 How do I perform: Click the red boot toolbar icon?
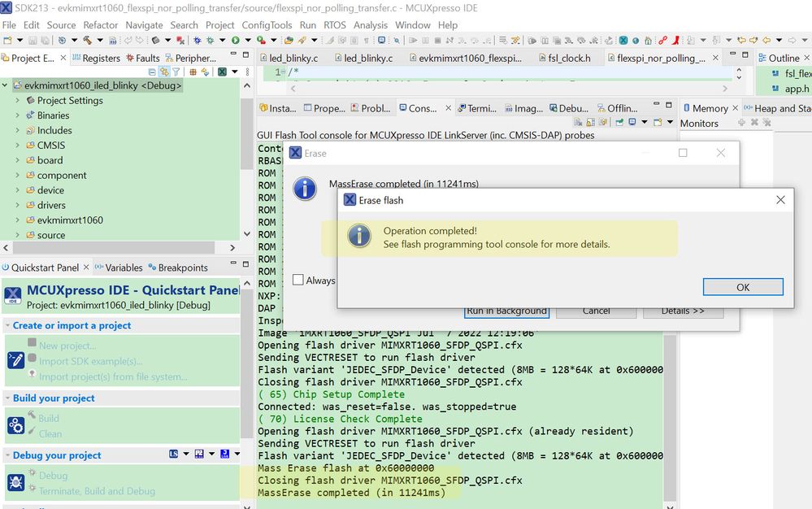click(x=675, y=40)
